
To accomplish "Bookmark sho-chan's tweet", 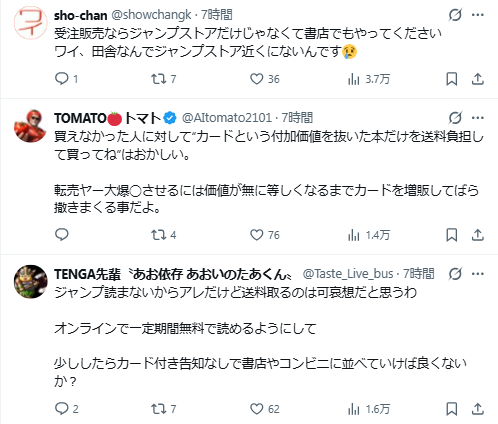I will pyautogui.click(x=452, y=79).
